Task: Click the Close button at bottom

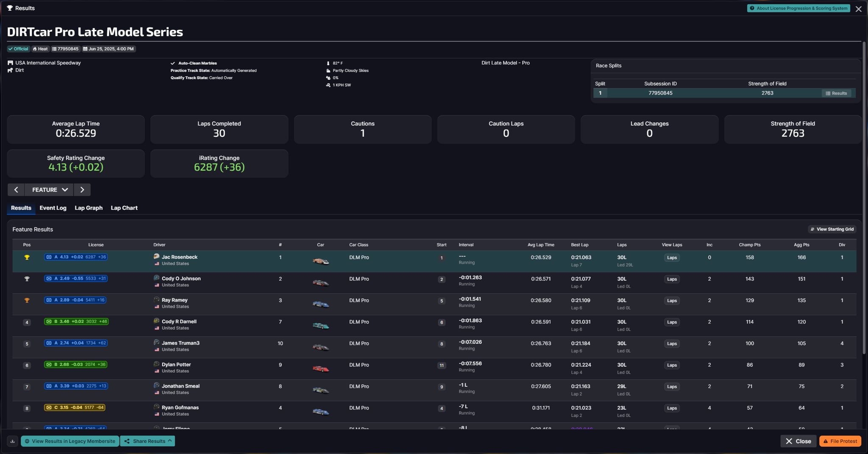Action: pos(798,441)
